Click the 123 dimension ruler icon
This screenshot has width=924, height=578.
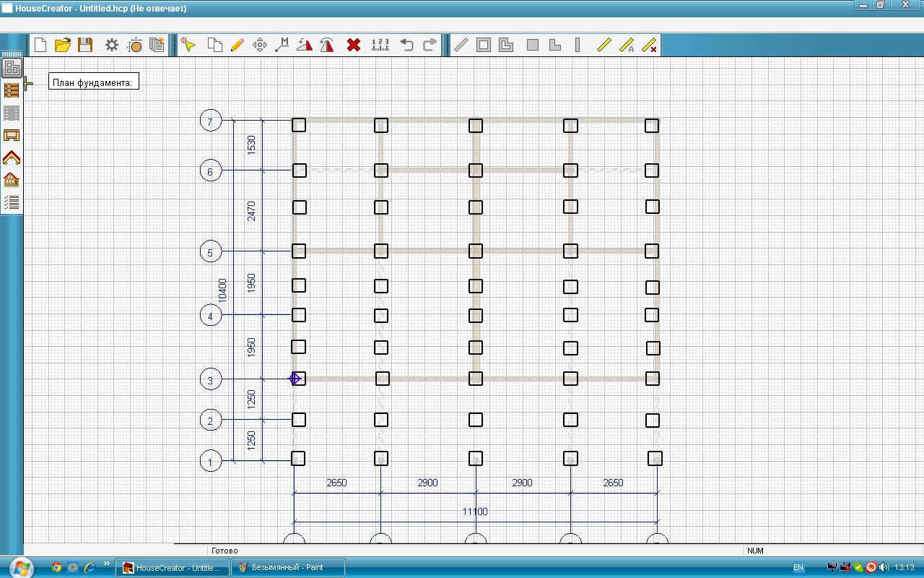pos(380,45)
